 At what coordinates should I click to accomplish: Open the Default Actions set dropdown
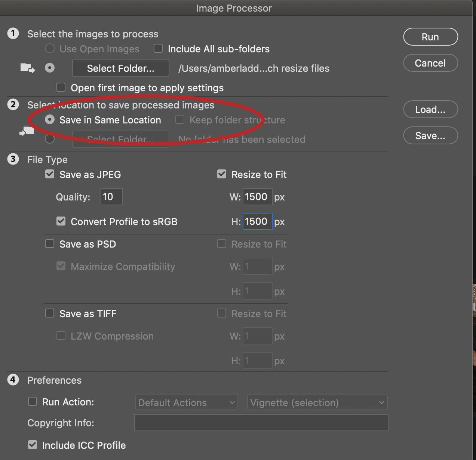[186, 402]
